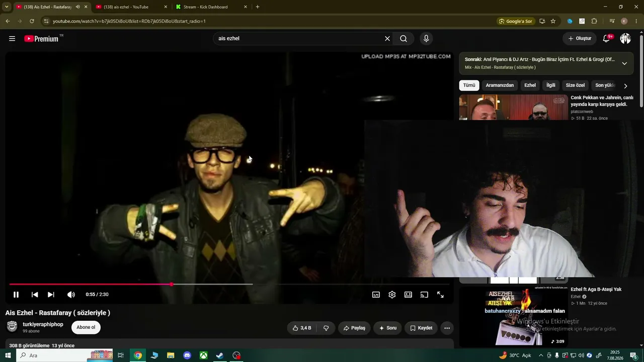Screen dimensions: 644x362
Task: Open the Chrome profile K avatar
Action: click(x=624, y=21)
